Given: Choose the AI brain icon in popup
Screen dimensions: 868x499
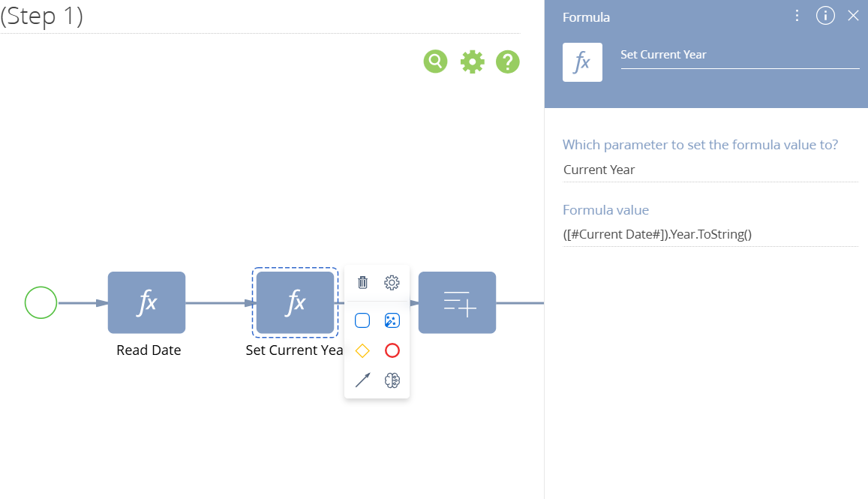Looking at the screenshot, I should [392, 380].
